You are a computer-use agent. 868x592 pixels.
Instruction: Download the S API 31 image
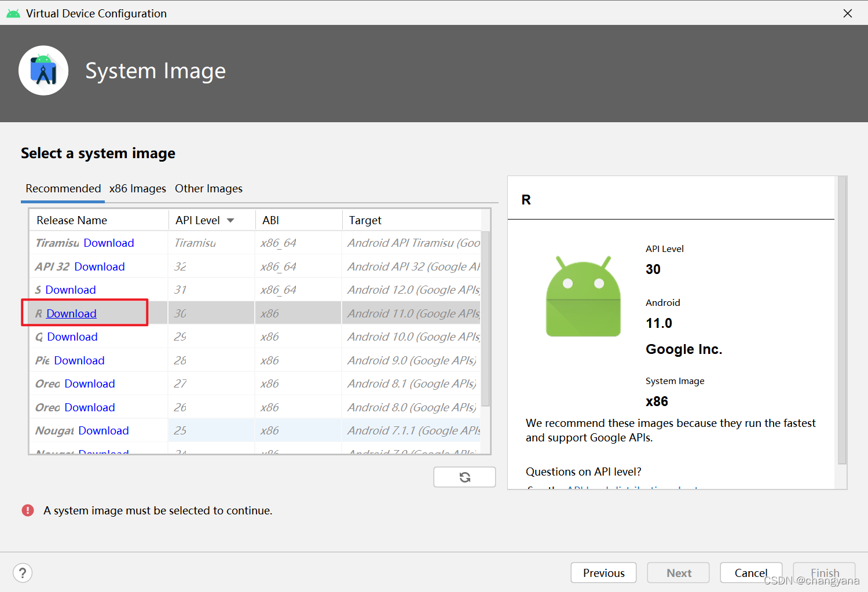[x=71, y=290]
